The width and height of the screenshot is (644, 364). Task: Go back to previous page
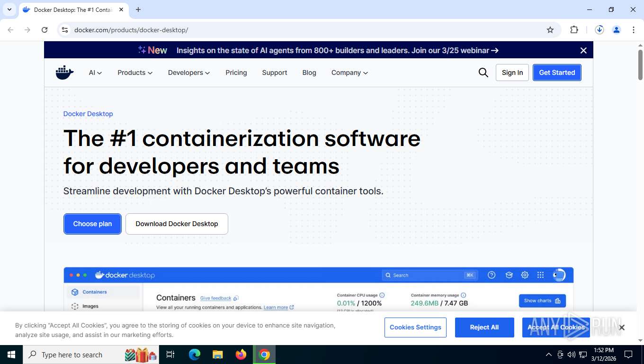coord(10,30)
